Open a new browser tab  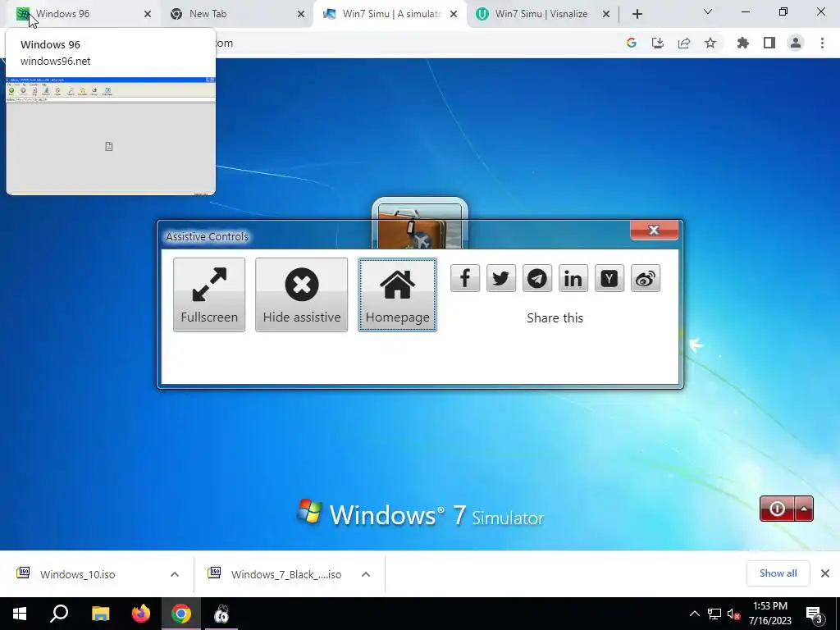pos(637,14)
